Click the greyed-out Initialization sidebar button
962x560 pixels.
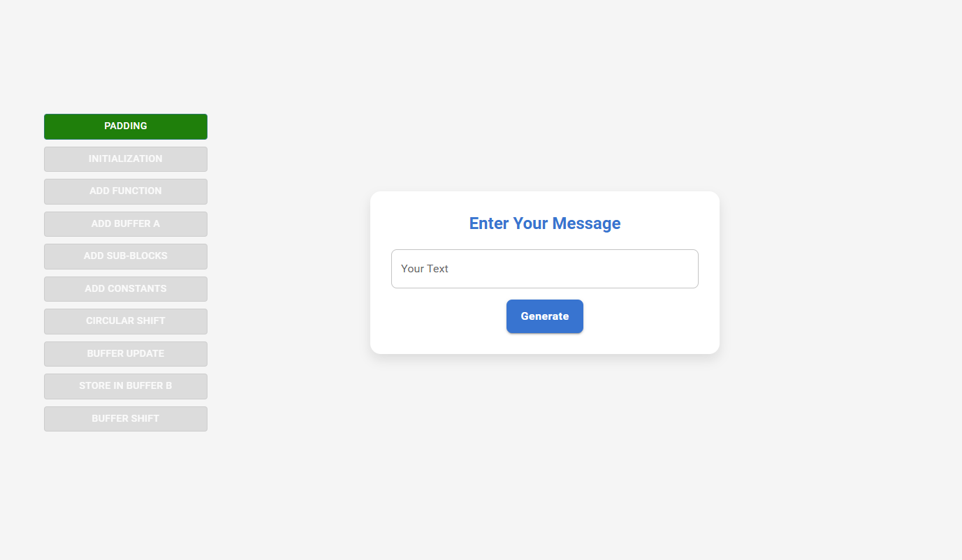point(126,159)
